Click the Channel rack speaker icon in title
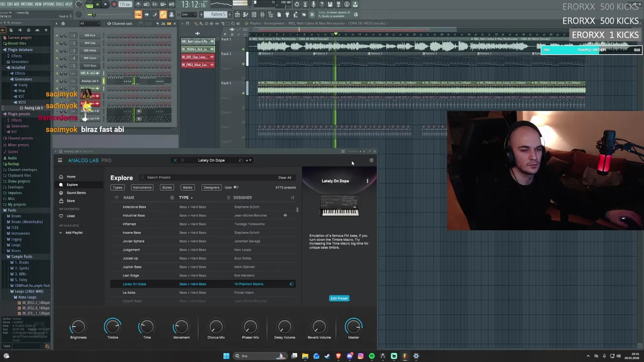Image resolution: width=644 pixels, height=362 pixels. [x=109, y=24]
